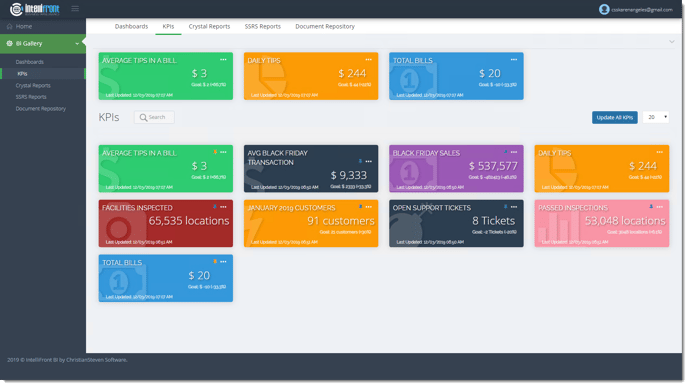688x386 pixels.
Task: Select KPIs in sidebar submenu
Action: click(x=22, y=74)
